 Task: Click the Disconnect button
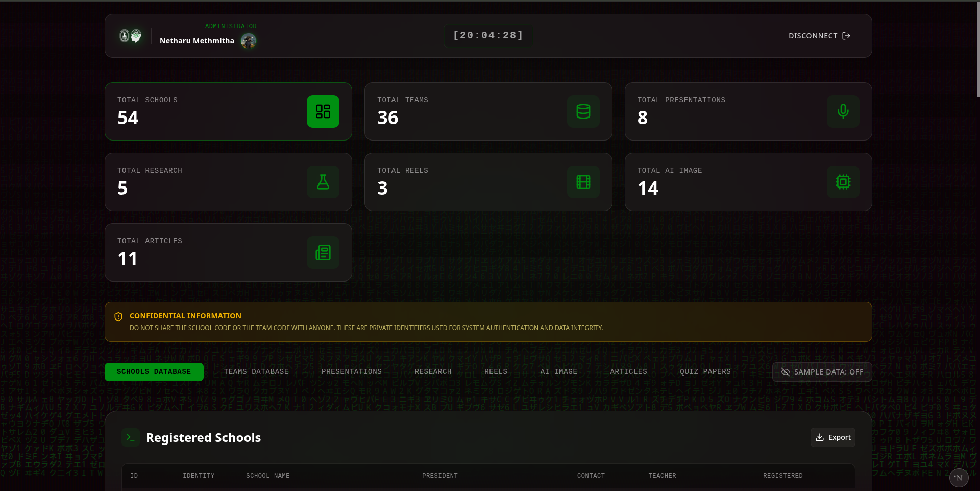click(x=819, y=36)
